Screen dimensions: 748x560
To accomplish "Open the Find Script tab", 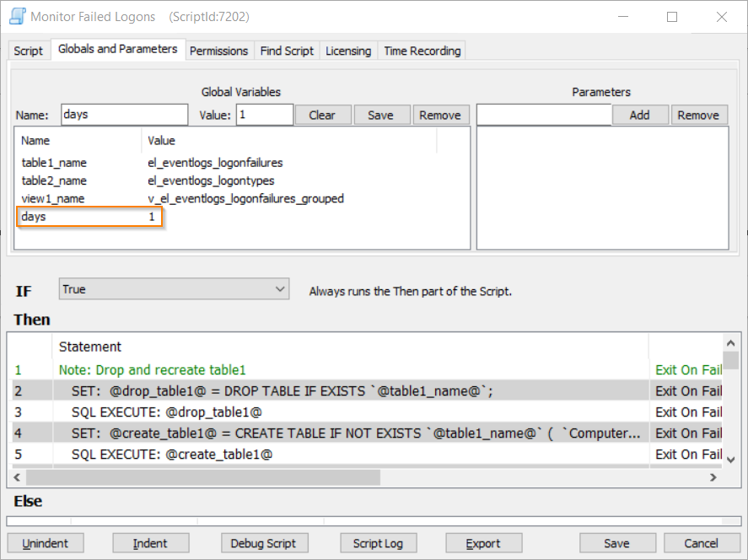I will [287, 51].
